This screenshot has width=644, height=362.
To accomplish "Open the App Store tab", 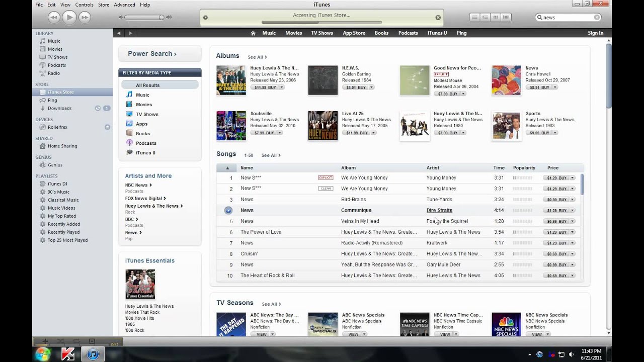I will [x=354, y=33].
